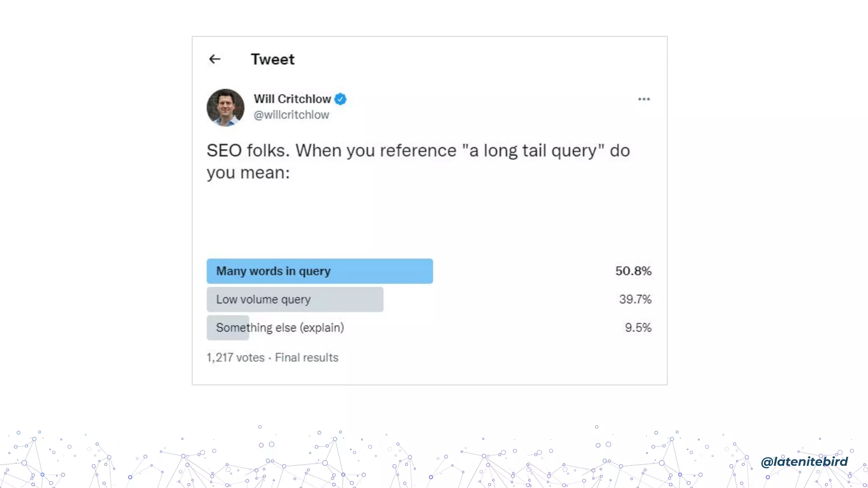Click the blue verified badge icon
The image size is (868, 488).
(340, 99)
